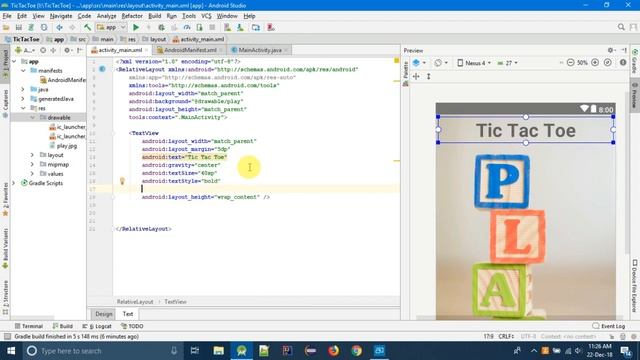Click the Windows Start button
Viewport: 640px width, 360px height.
(11, 351)
